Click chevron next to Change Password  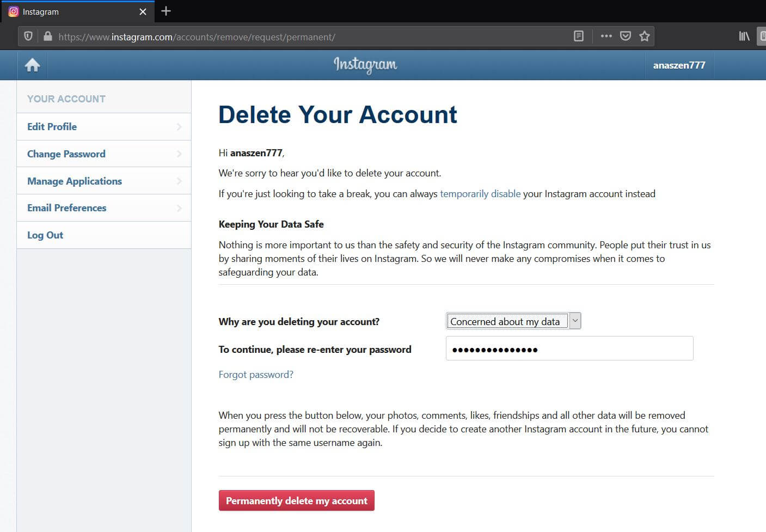tap(179, 154)
